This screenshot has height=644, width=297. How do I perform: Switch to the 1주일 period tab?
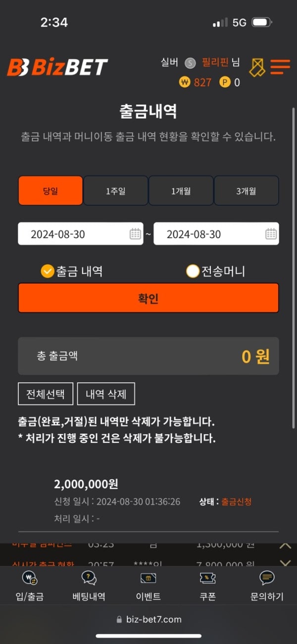tap(115, 190)
